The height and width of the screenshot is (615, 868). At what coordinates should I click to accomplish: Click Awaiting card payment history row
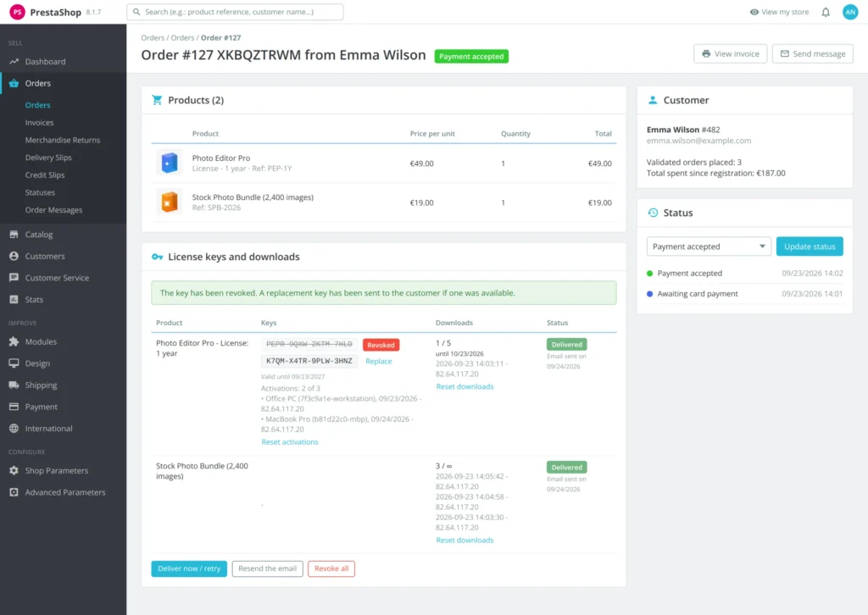tap(744, 294)
